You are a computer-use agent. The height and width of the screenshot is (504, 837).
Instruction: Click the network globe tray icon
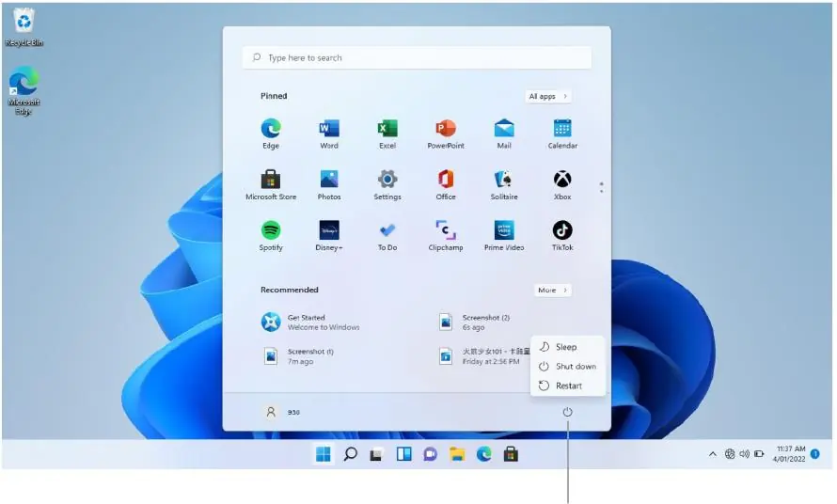click(x=730, y=454)
